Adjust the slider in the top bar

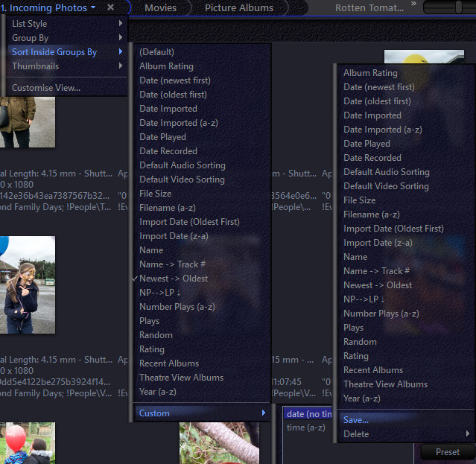[x=459, y=7]
